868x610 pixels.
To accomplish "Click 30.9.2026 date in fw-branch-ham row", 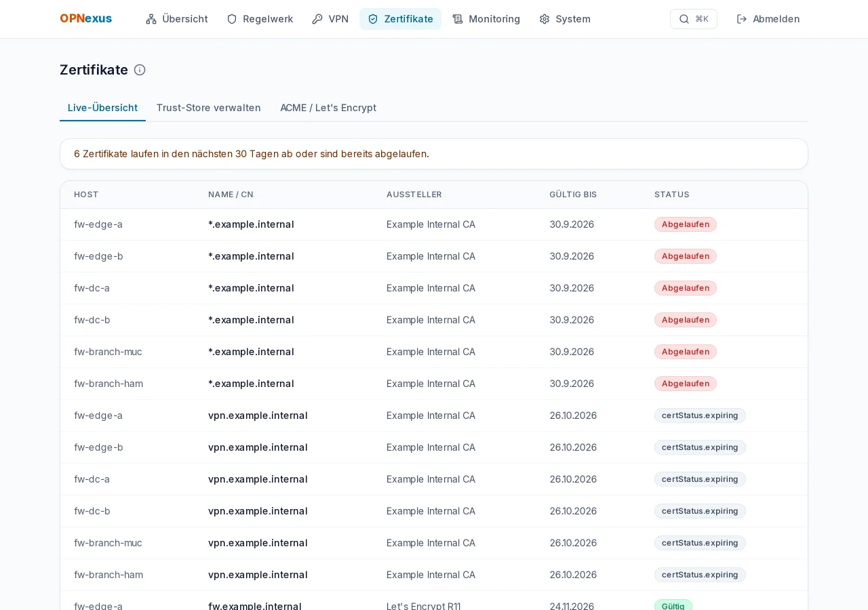I will (572, 384).
